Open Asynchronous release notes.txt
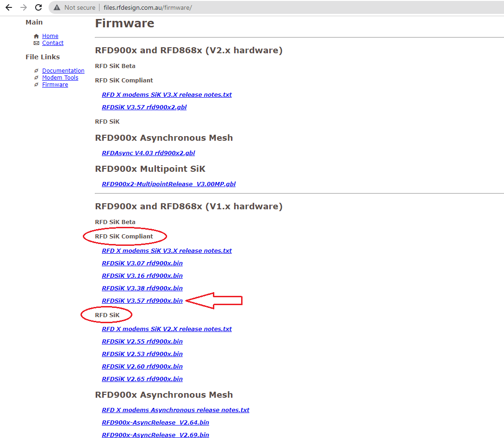Image resolution: width=504 pixels, height=438 pixels. point(175,410)
